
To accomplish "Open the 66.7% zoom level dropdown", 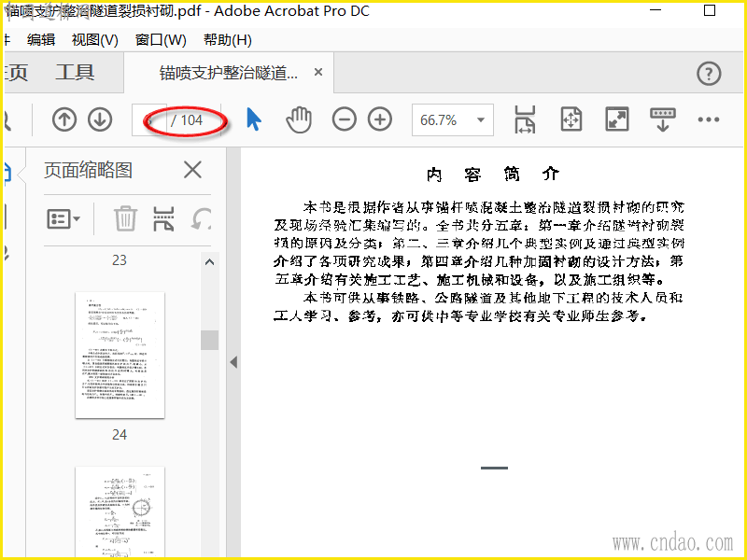I will pyautogui.click(x=453, y=120).
